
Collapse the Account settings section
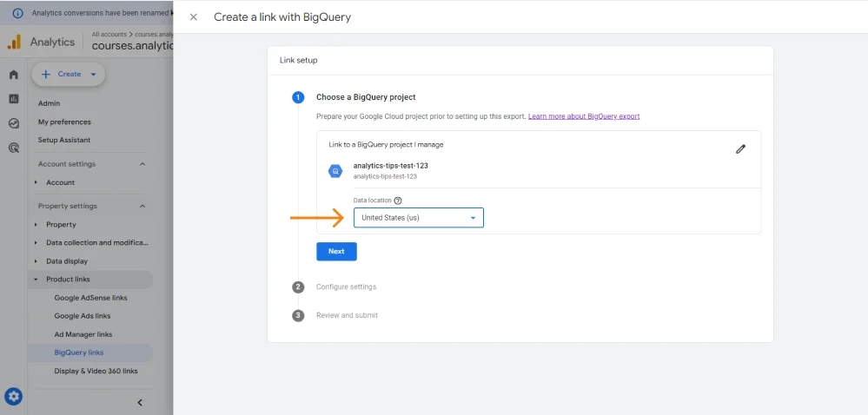click(142, 164)
